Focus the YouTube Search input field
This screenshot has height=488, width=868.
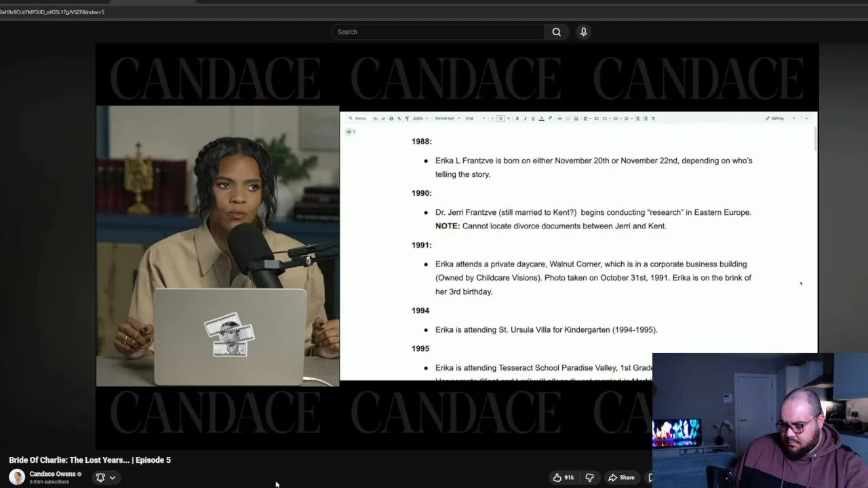pos(438,32)
